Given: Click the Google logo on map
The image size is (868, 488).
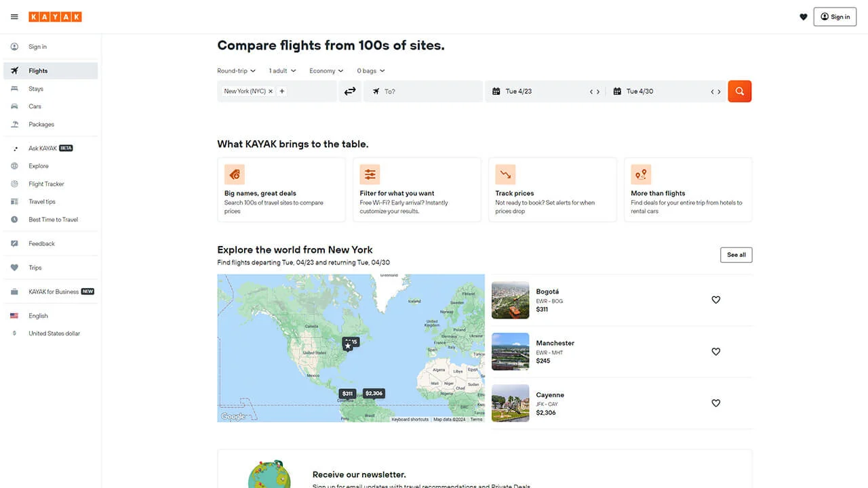Looking at the screenshot, I should point(233,416).
